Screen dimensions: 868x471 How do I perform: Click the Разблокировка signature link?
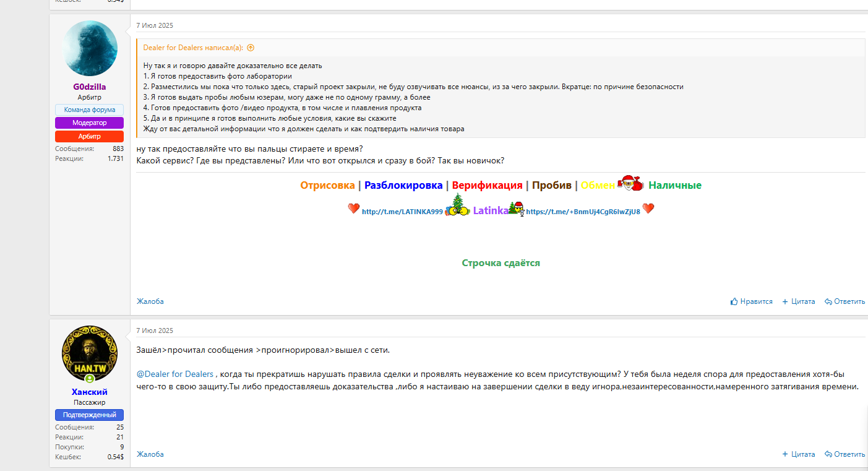403,184
